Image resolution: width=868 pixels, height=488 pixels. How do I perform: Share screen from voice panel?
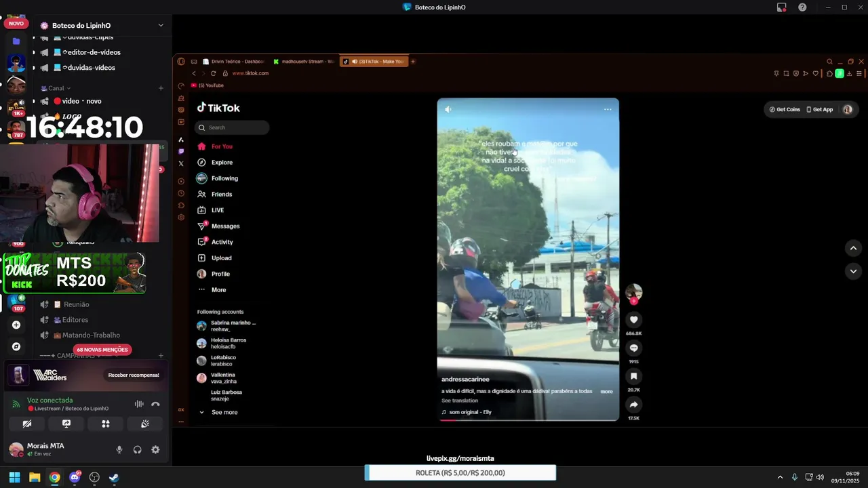(x=66, y=424)
